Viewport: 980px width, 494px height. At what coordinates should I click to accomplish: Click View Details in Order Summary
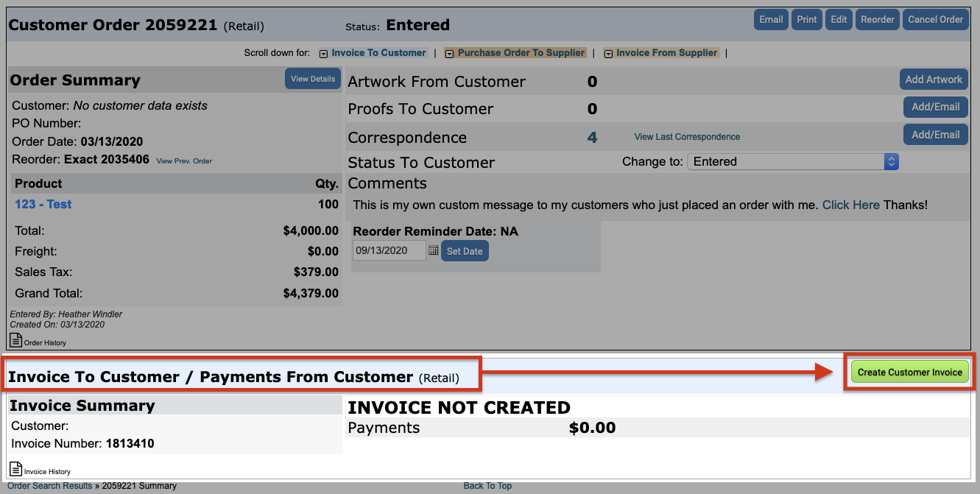pos(313,80)
